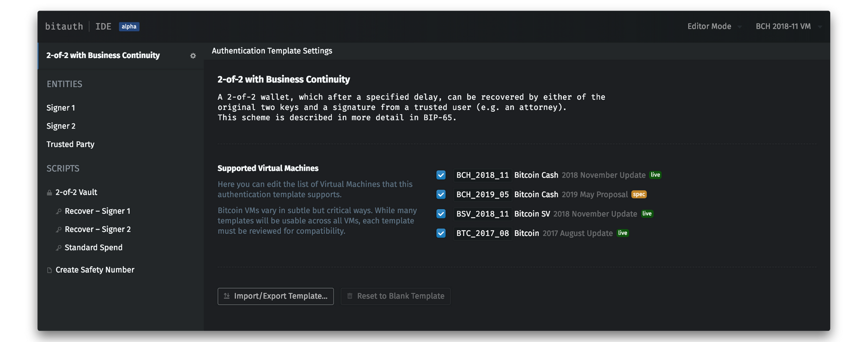
Task: Click the Reset to Blank Template button
Action: coord(395,296)
